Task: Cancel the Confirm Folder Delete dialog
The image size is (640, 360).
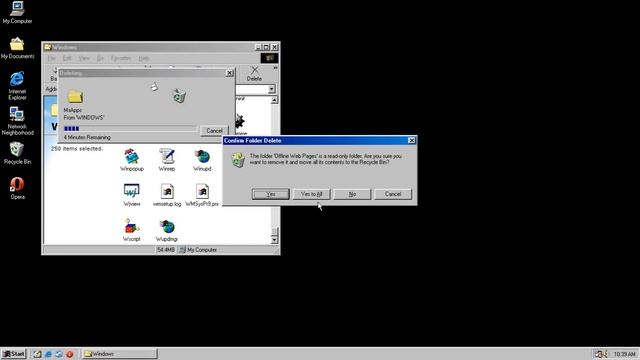Action: (393, 194)
